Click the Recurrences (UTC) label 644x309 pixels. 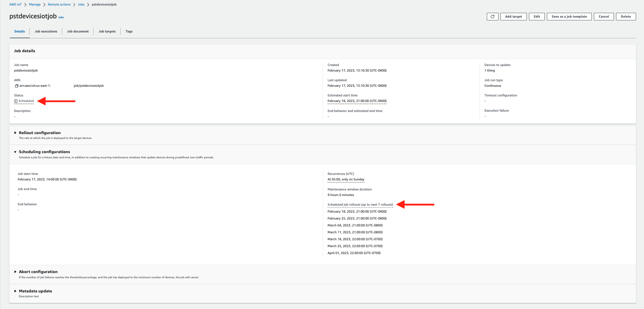coord(341,174)
